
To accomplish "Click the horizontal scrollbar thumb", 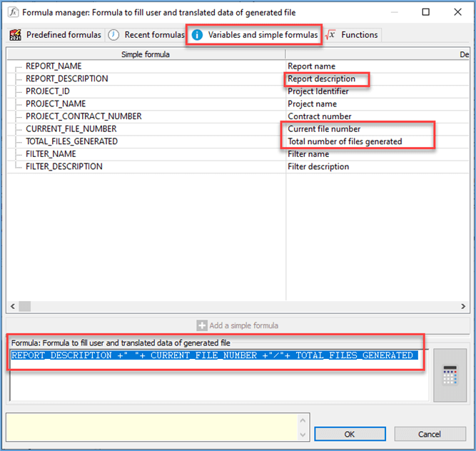I will point(24,306).
